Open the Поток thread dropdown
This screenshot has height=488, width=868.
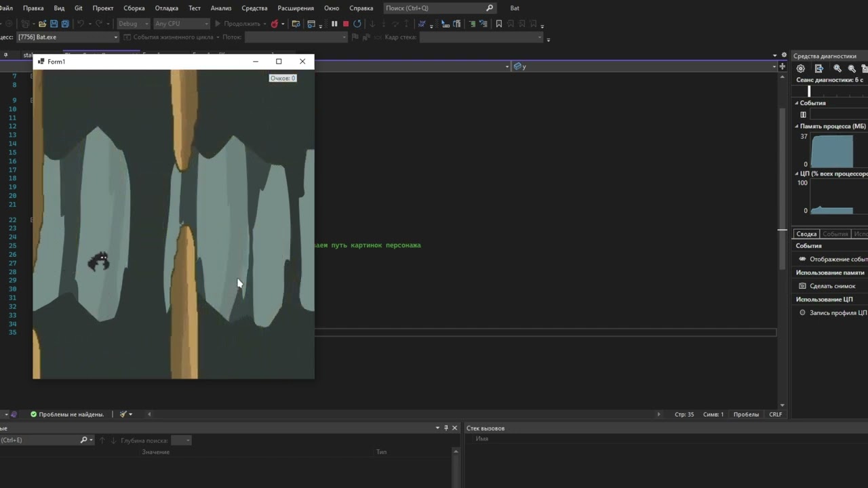tap(296, 37)
